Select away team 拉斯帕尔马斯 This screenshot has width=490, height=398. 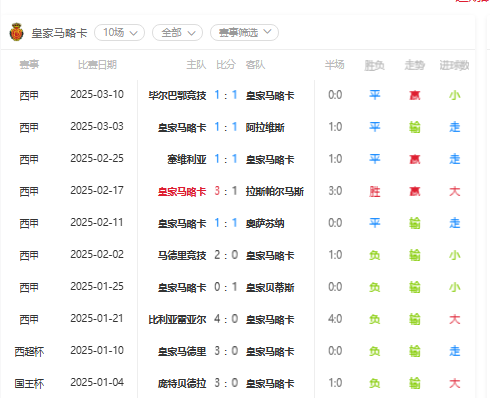click(x=275, y=191)
